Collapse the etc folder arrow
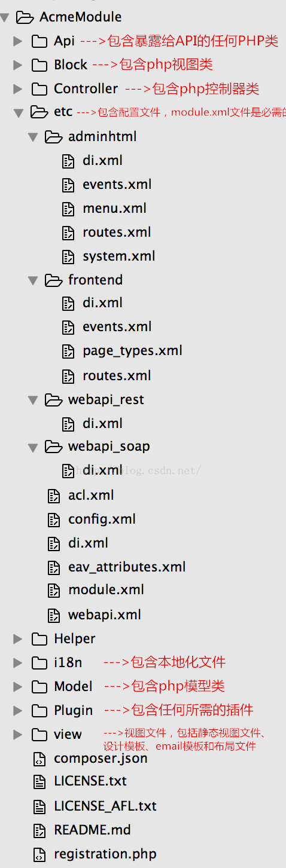Viewport: 286px width, 868px height. [x=18, y=112]
